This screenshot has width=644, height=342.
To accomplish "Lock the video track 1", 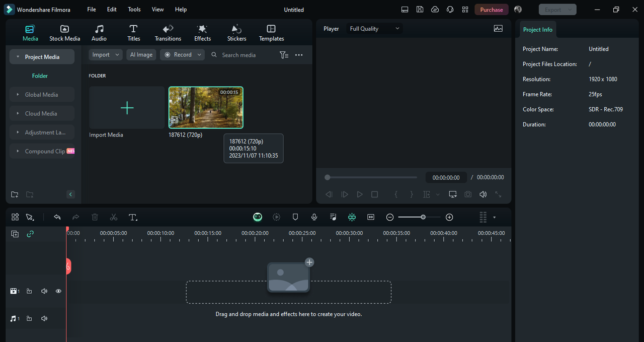I will [29, 291].
